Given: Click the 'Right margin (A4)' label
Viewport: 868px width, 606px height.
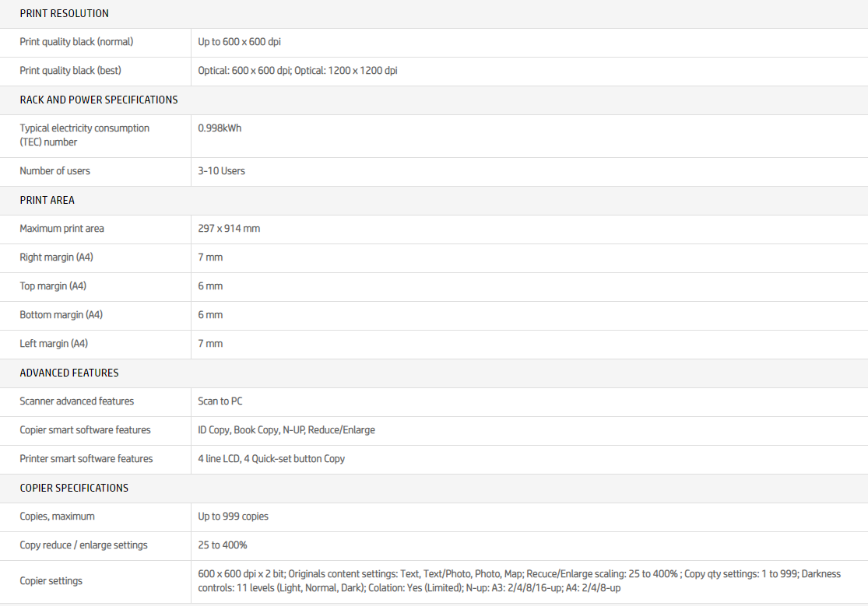Looking at the screenshot, I should (x=56, y=257).
